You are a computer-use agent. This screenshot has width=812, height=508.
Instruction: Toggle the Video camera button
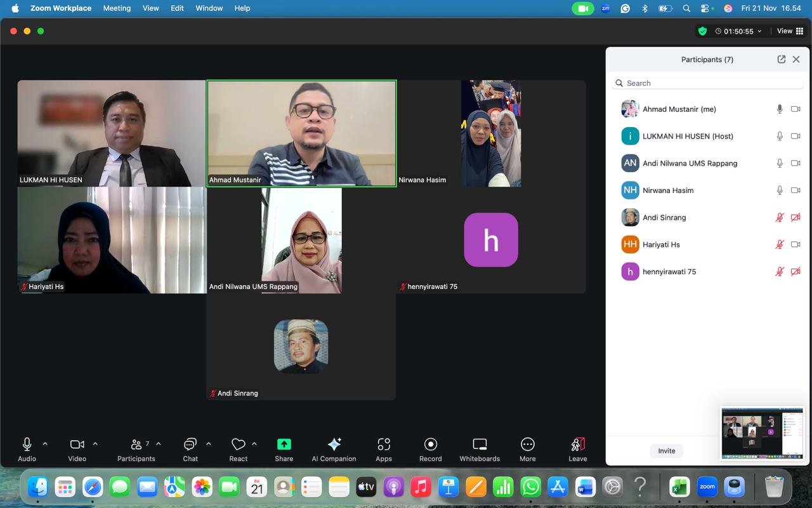click(77, 444)
